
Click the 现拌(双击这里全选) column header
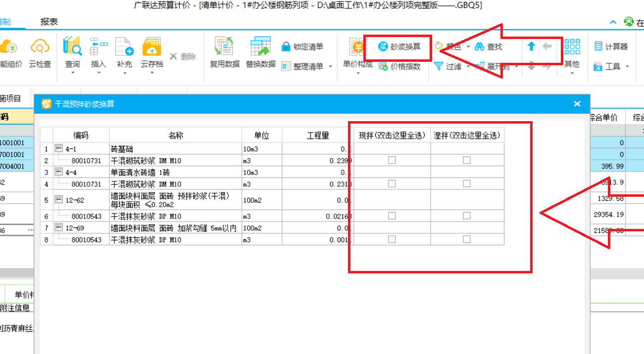coord(392,135)
